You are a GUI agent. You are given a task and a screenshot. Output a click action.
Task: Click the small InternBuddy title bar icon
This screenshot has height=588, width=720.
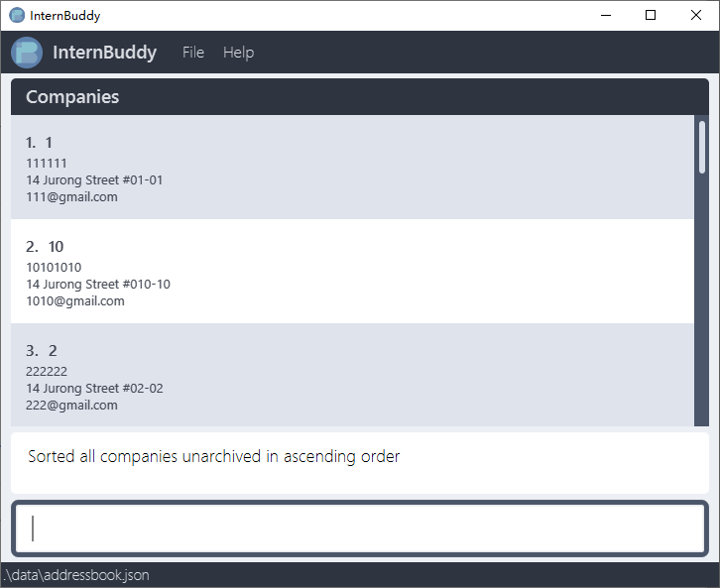17,15
